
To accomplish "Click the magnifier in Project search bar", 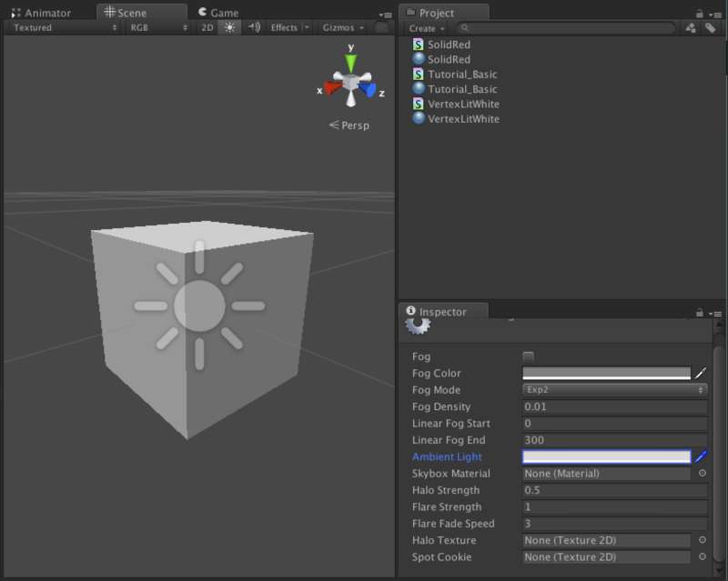I will coord(465,28).
